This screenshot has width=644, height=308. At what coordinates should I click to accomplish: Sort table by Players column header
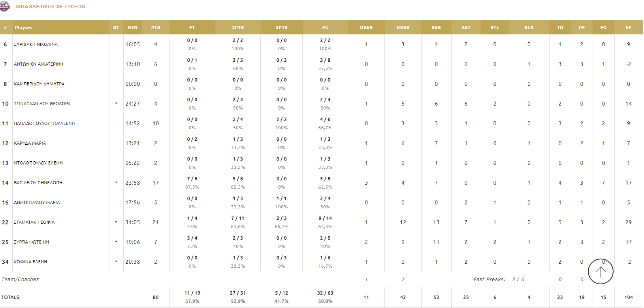pos(24,28)
